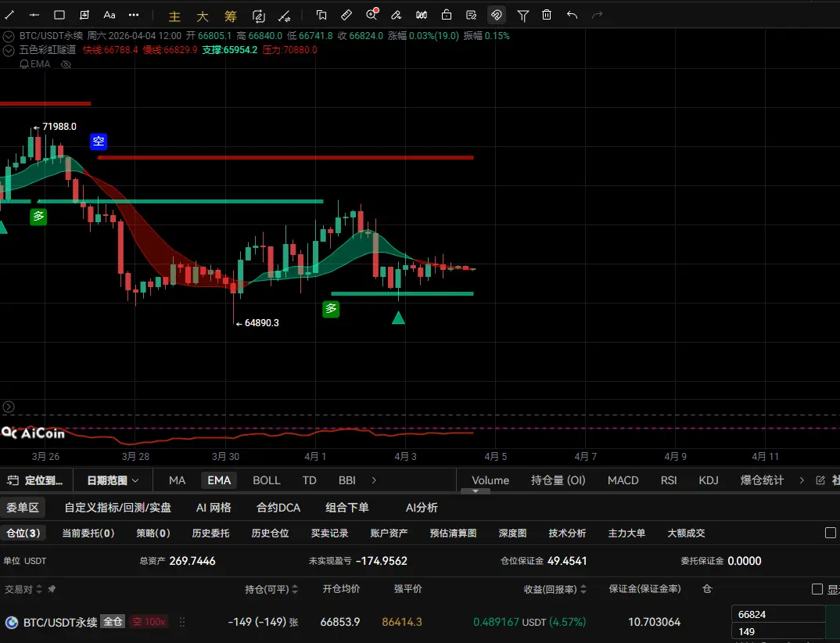Select the Aa text annotation tool
Image resolution: width=840 pixels, height=643 pixels.
(109, 15)
